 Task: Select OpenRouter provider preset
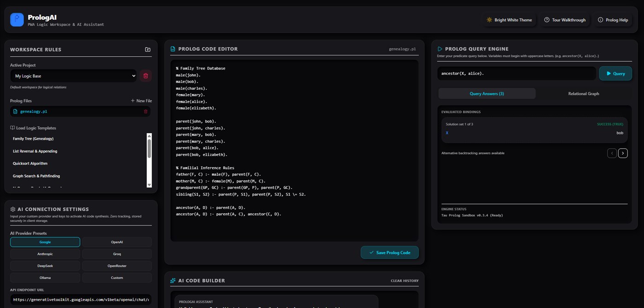[117, 266]
